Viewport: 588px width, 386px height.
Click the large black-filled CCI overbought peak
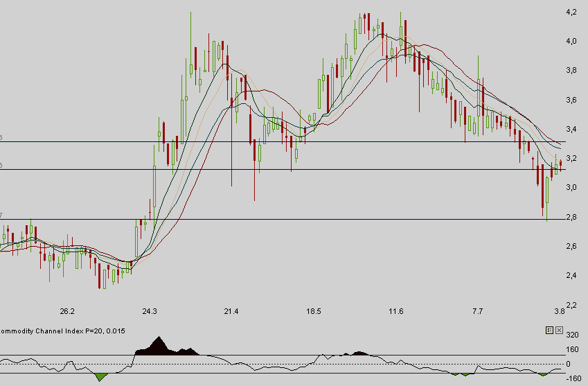tap(159, 348)
